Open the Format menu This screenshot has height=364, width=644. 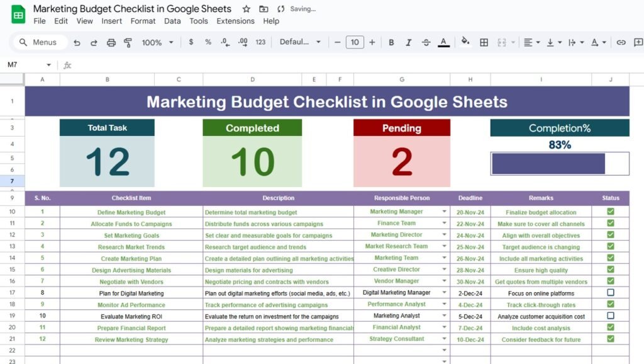[143, 21]
